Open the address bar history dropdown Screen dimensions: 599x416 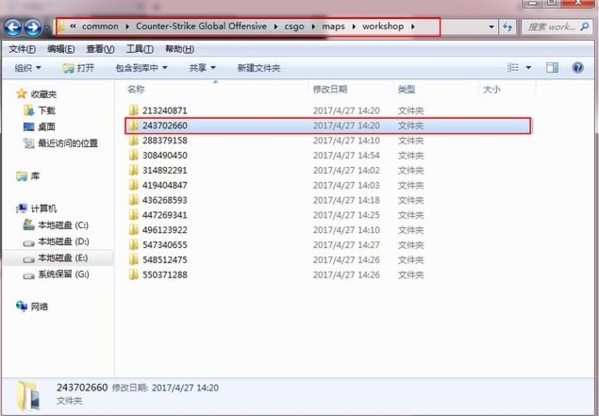pyautogui.click(x=491, y=27)
